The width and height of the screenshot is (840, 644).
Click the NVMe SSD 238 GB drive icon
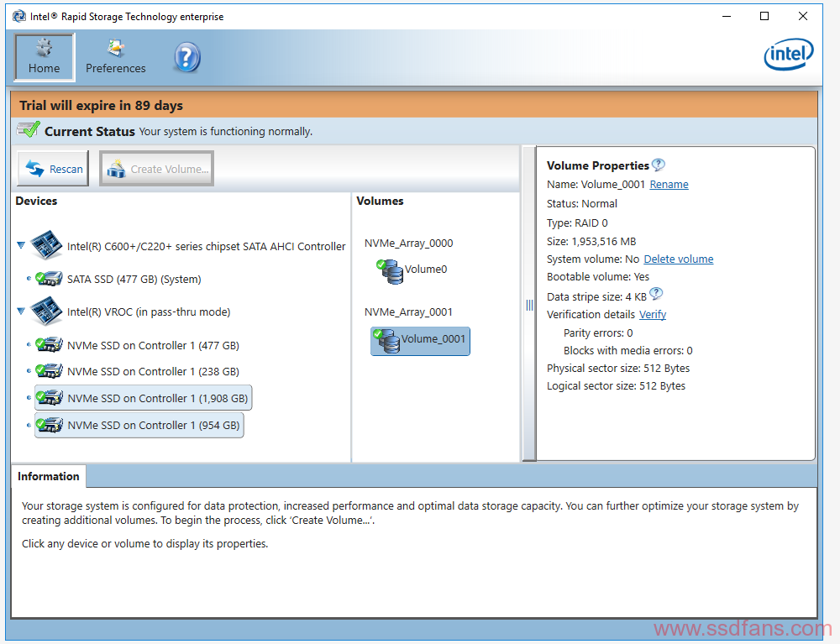[49, 370]
